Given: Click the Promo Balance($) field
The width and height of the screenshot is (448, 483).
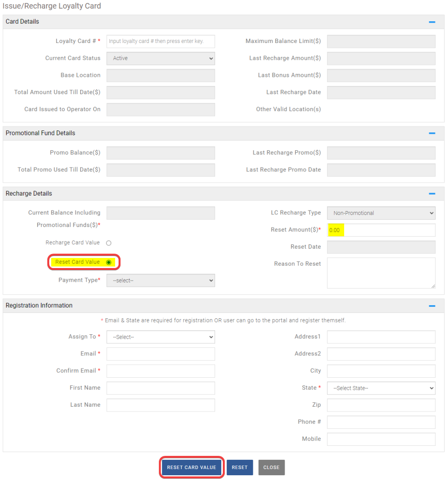Looking at the screenshot, I should [x=160, y=153].
